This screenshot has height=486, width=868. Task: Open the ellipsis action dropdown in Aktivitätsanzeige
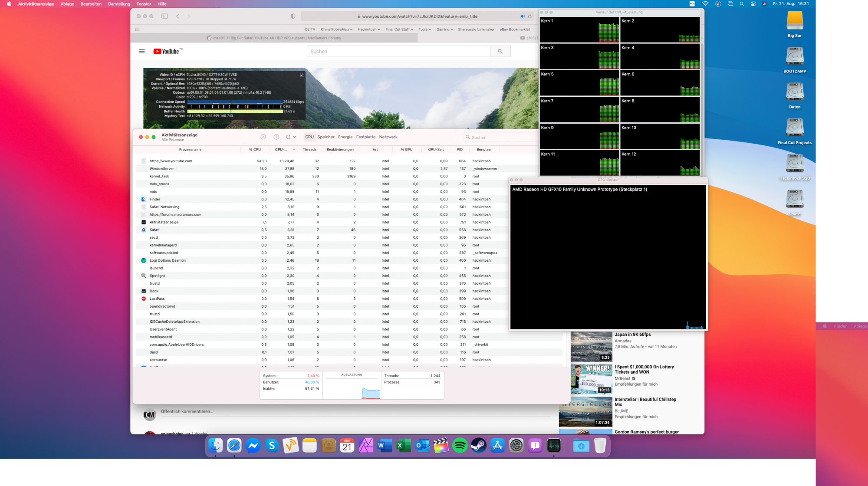click(x=290, y=137)
